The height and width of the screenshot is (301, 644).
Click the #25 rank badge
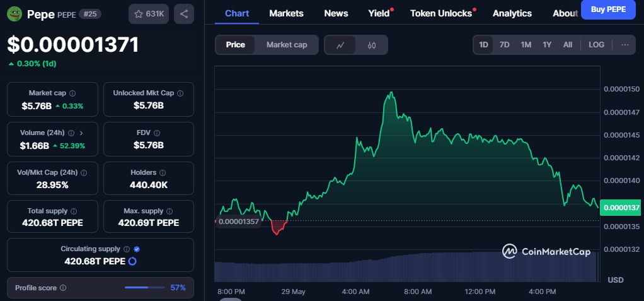[x=90, y=14]
